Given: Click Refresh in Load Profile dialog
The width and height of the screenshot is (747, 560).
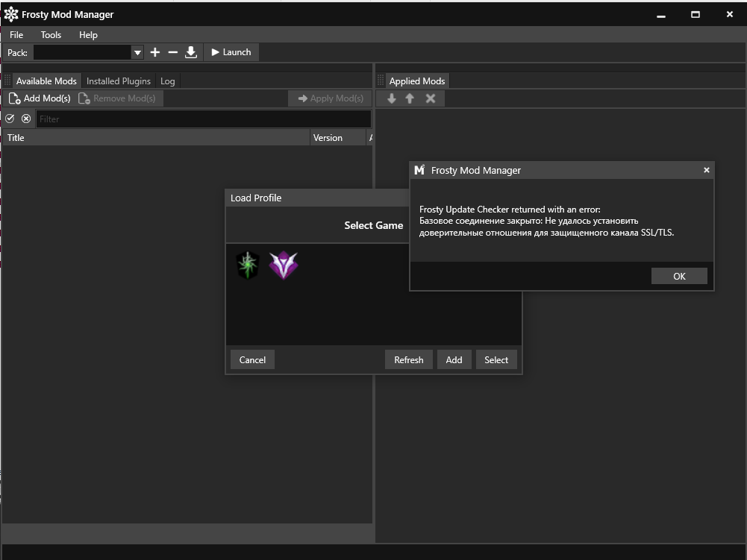Looking at the screenshot, I should (x=409, y=360).
